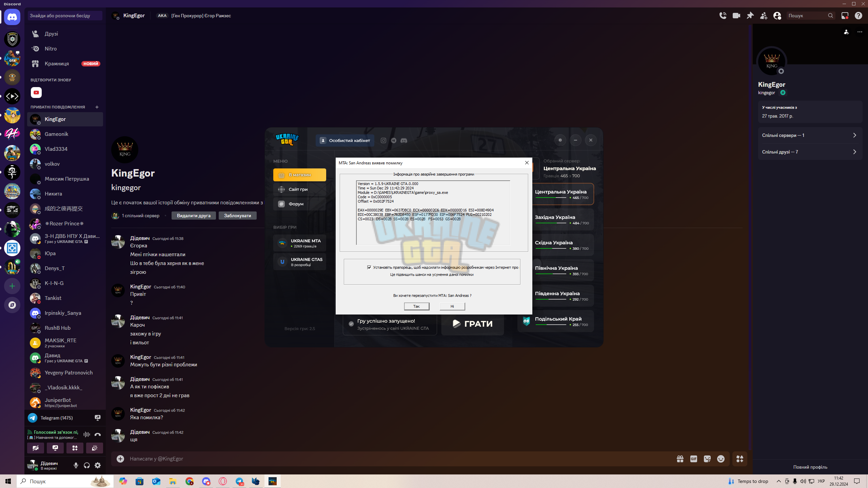
Task: Open Discord user settings gear
Action: coord(98,465)
